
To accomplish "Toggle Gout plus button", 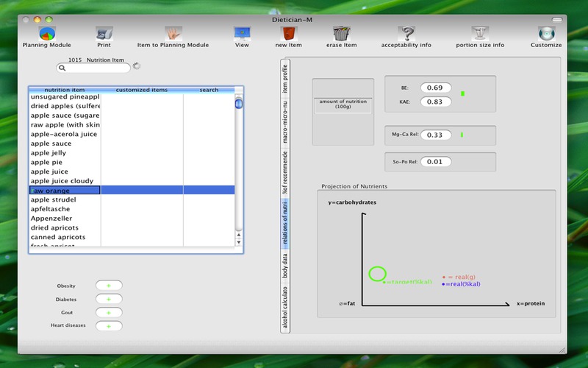I will pyautogui.click(x=109, y=312).
